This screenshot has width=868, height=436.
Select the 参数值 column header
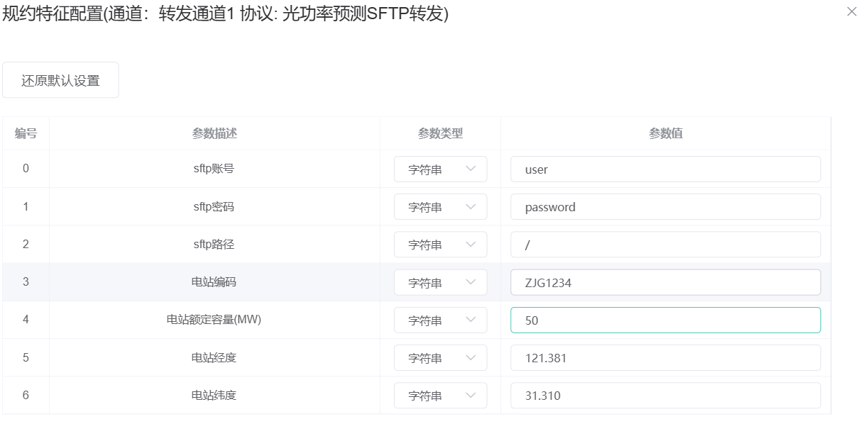tap(666, 133)
